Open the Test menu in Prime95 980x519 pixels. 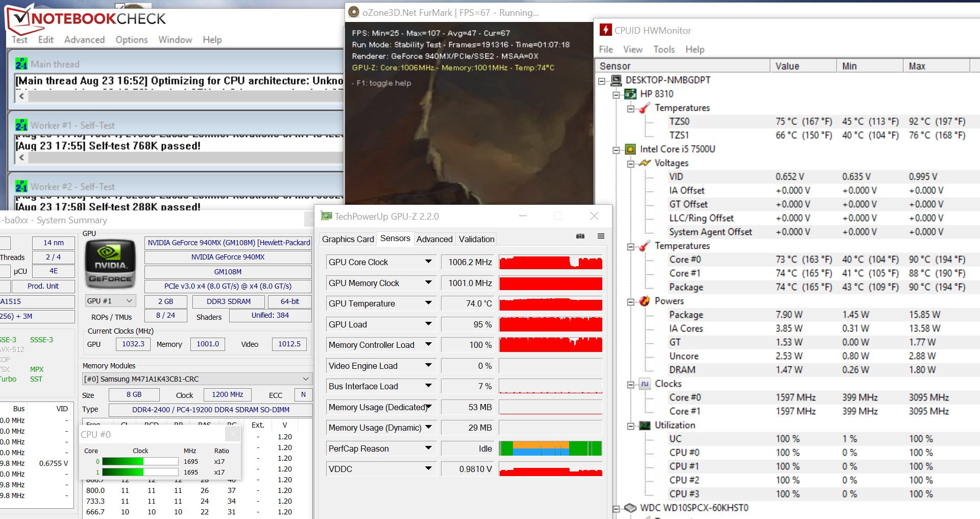tap(19, 40)
